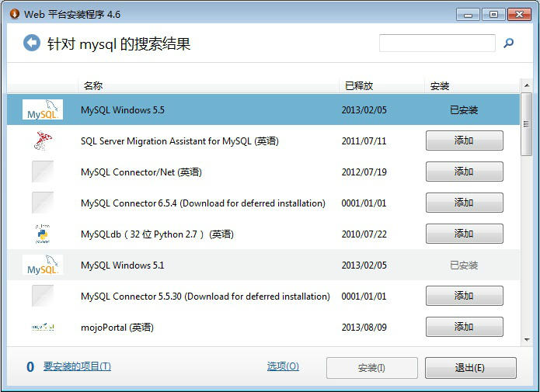
Task: Click the mojoPortal logo icon
Action: coord(43,327)
